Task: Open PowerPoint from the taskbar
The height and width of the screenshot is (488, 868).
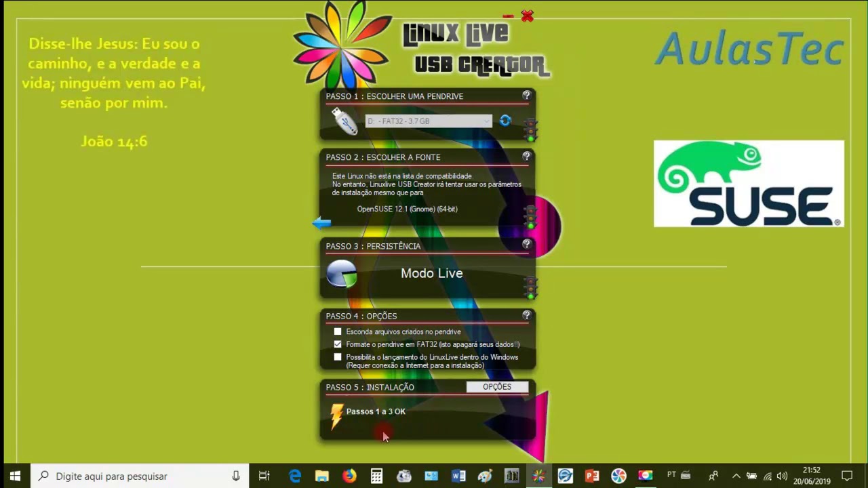Action: [x=592, y=476]
